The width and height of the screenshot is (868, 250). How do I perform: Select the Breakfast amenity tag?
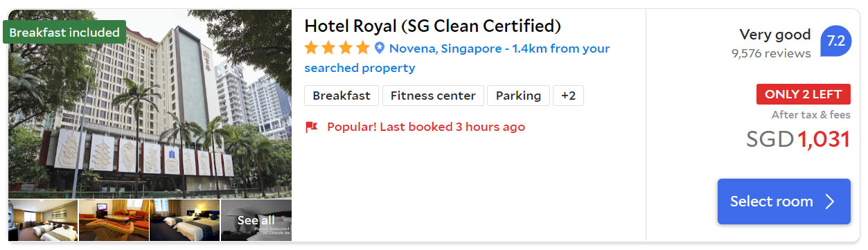(x=342, y=96)
